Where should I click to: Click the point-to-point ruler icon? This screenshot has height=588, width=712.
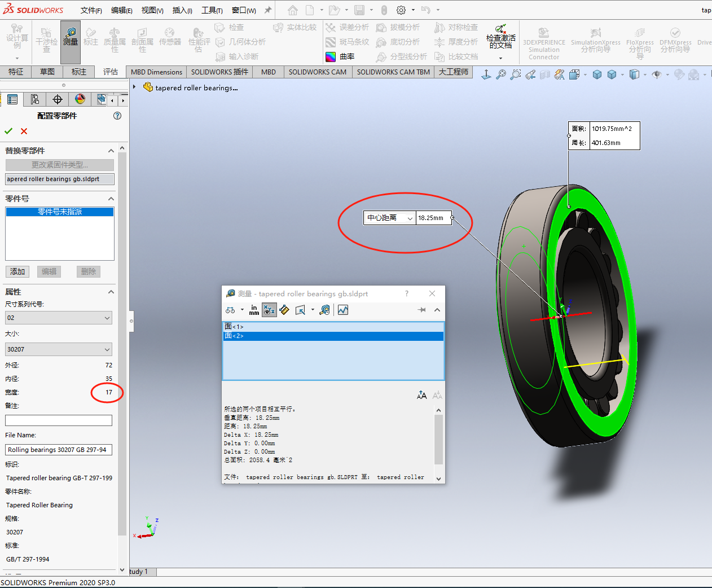[x=284, y=310]
